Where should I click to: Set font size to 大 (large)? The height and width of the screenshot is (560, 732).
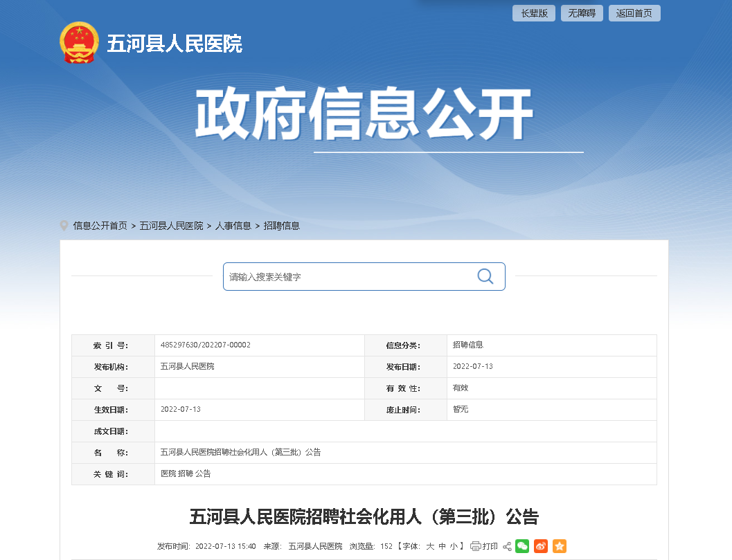coord(430,546)
